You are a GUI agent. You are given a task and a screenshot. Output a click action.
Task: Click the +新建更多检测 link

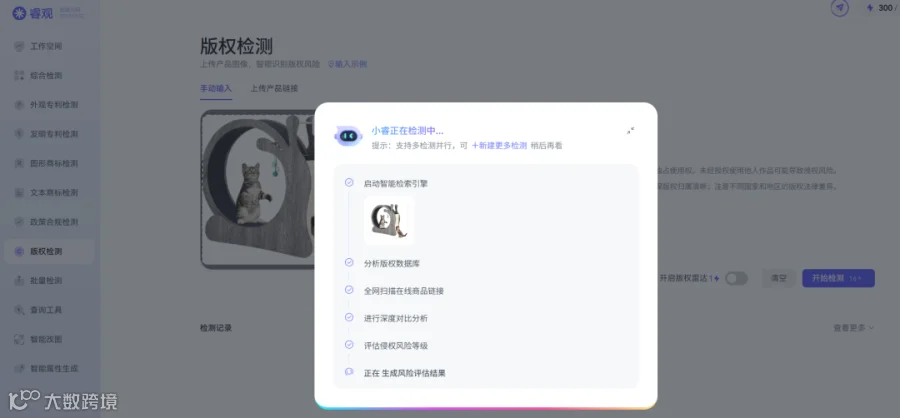tap(499, 146)
